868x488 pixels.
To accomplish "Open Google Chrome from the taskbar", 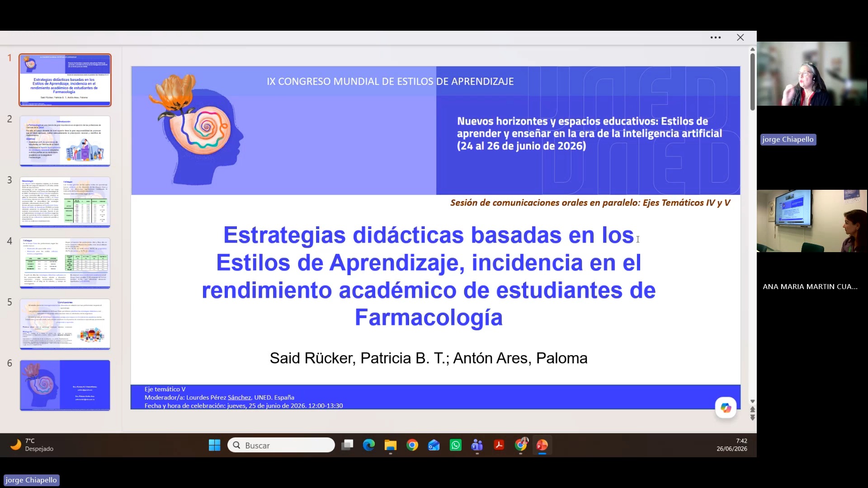I will pos(412,446).
